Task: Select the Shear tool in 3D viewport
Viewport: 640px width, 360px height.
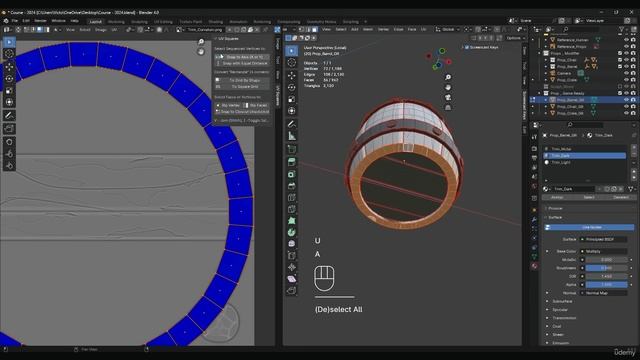Action: [x=291, y=279]
